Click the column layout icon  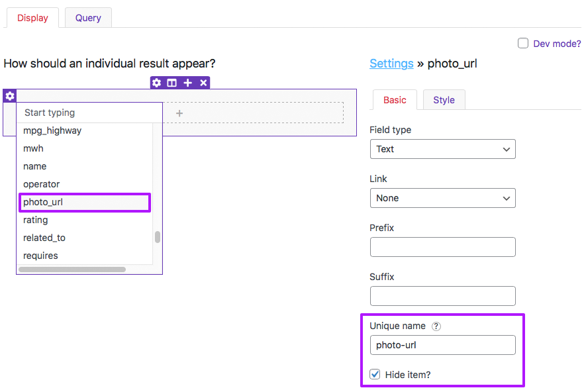(x=171, y=83)
